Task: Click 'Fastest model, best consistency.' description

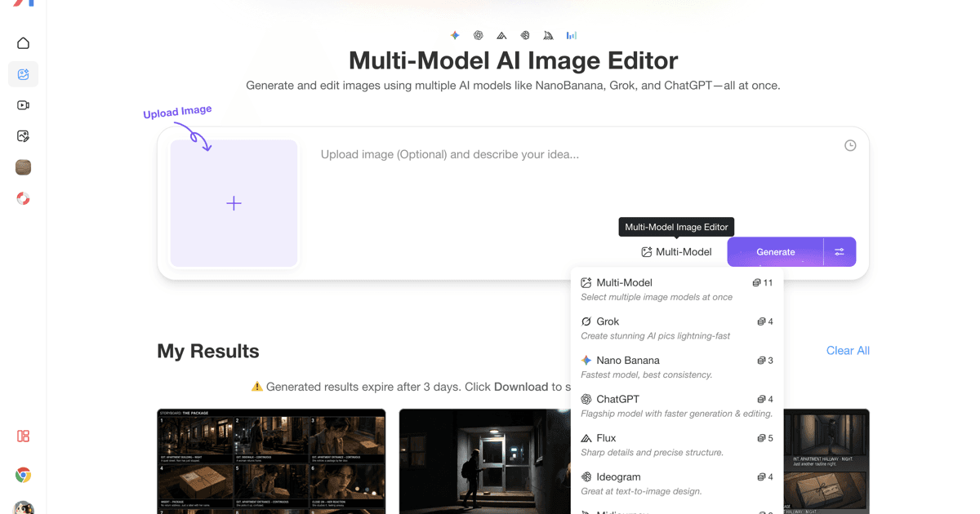Action: (x=647, y=374)
